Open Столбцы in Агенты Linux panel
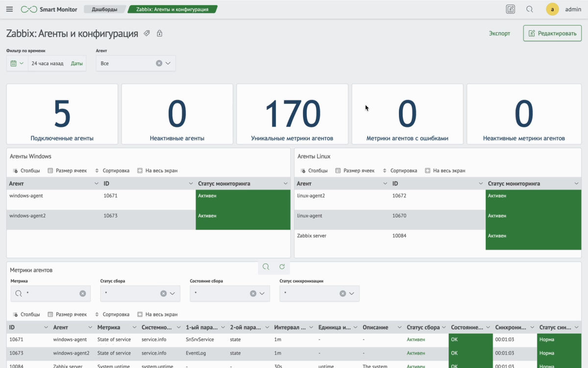This screenshot has height=368, width=588. pos(314,171)
